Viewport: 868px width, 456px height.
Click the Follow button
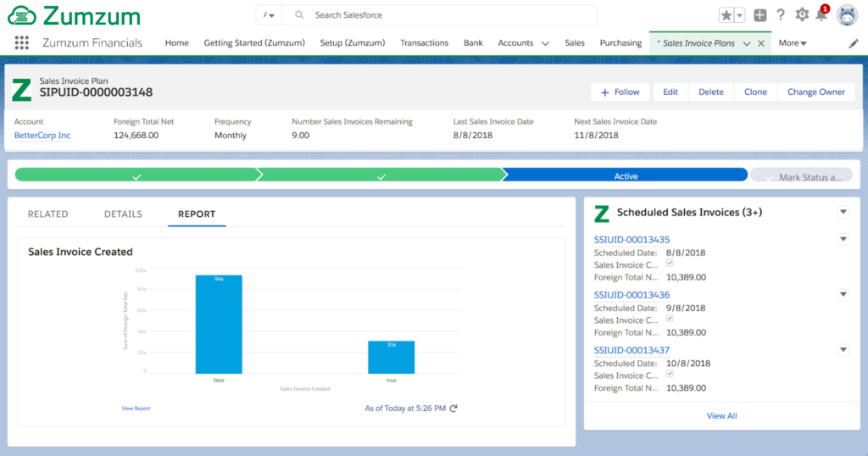pyautogui.click(x=620, y=92)
